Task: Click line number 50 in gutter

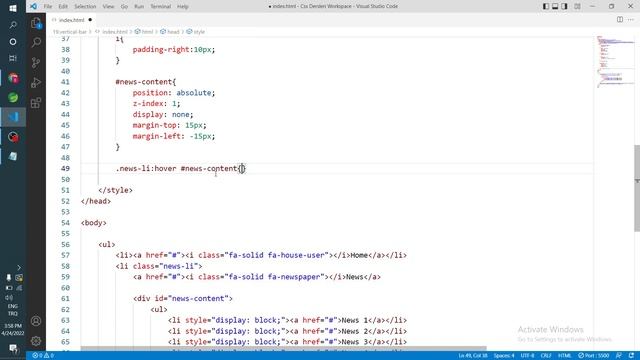Action: click(x=65, y=179)
